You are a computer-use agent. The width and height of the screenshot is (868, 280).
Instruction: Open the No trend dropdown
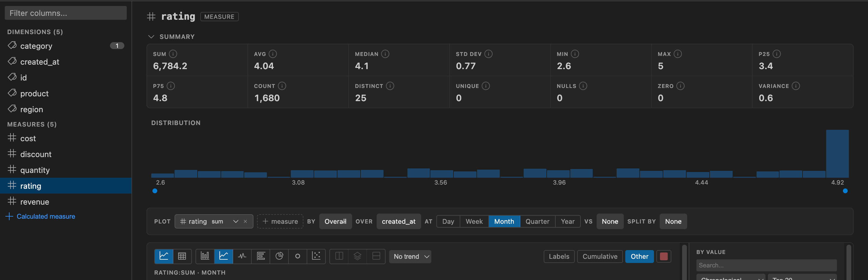click(410, 256)
